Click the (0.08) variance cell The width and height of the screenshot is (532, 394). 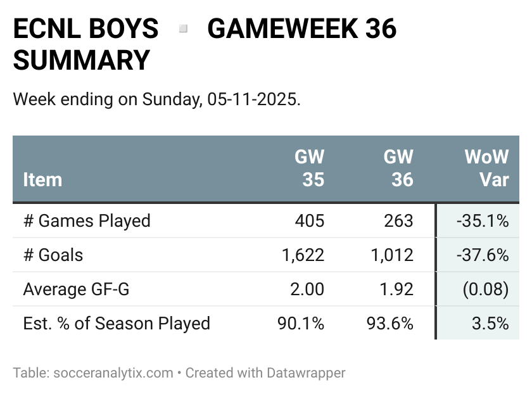pyautogui.click(x=478, y=289)
